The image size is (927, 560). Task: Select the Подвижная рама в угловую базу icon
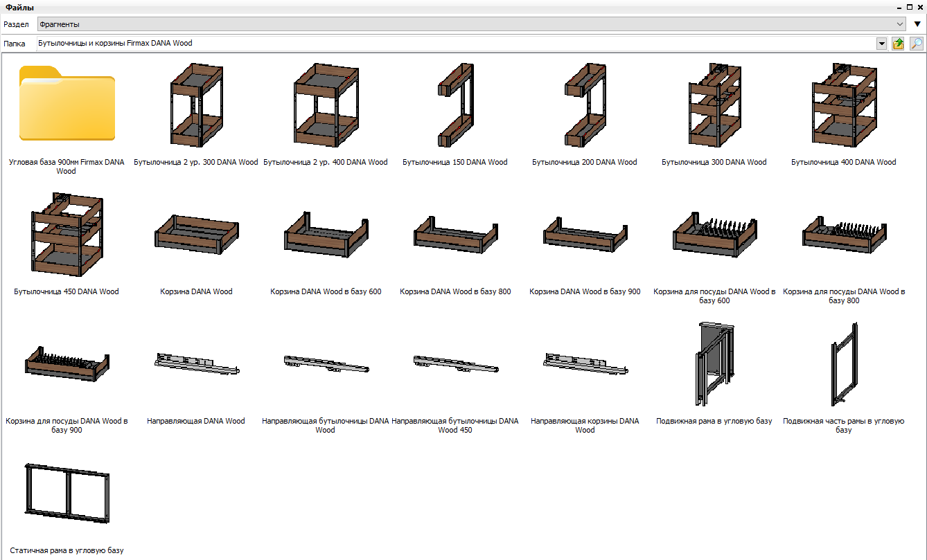(714, 364)
